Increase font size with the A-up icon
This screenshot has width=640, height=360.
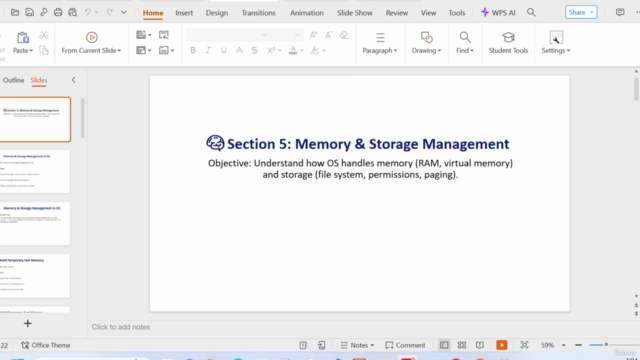(x=313, y=35)
